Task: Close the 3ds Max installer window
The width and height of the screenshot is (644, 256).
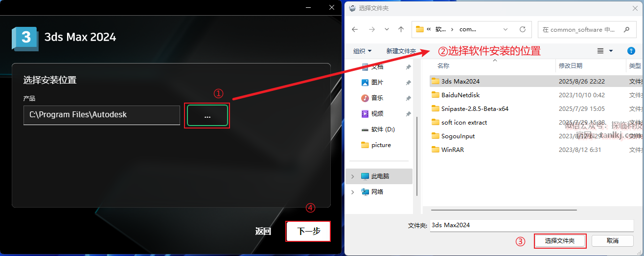Action: 332,7
